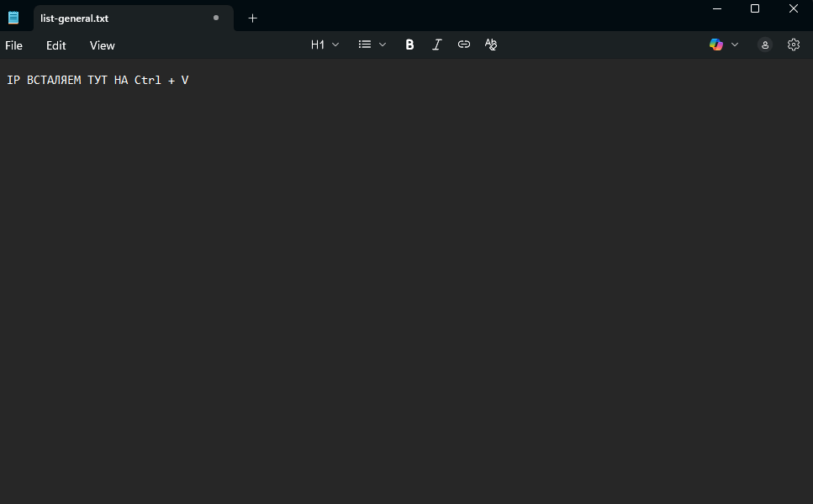Image resolution: width=813 pixels, height=504 pixels.
Task: Expand the list style dropdown
Action: (x=372, y=45)
